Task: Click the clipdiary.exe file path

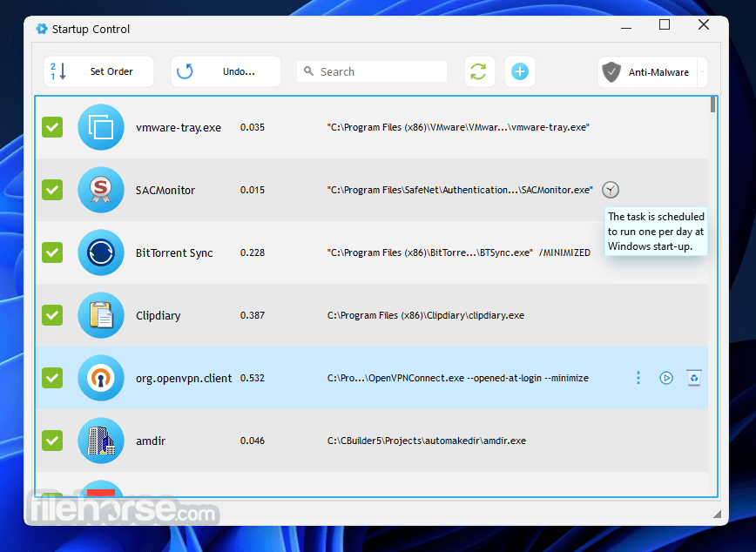Action: tap(426, 315)
